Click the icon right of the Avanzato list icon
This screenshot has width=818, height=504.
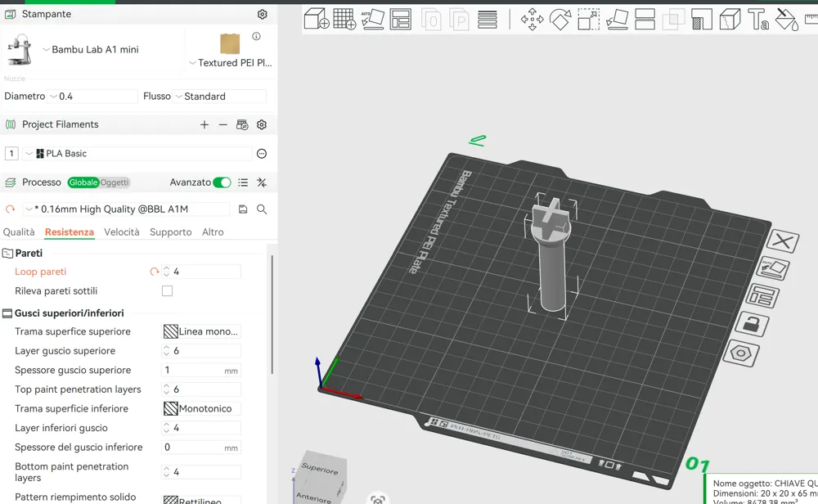click(262, 182)
